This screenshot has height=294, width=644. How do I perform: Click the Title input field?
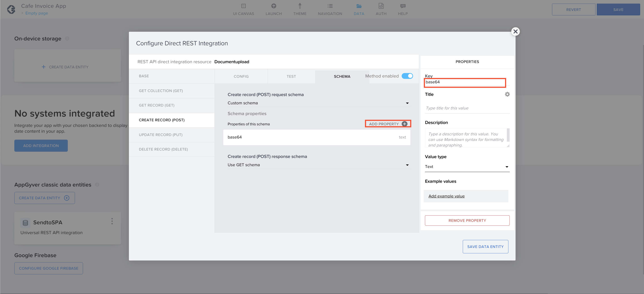tap(467, 108)
